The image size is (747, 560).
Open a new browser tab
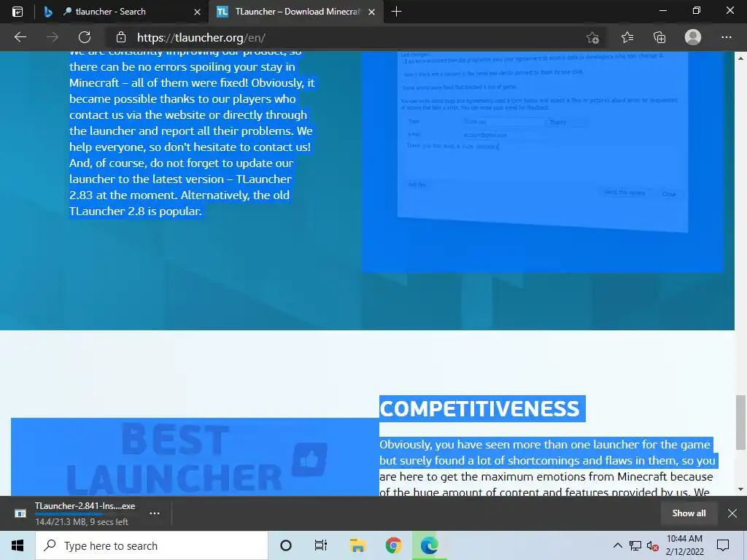click(x=396, y=12)
